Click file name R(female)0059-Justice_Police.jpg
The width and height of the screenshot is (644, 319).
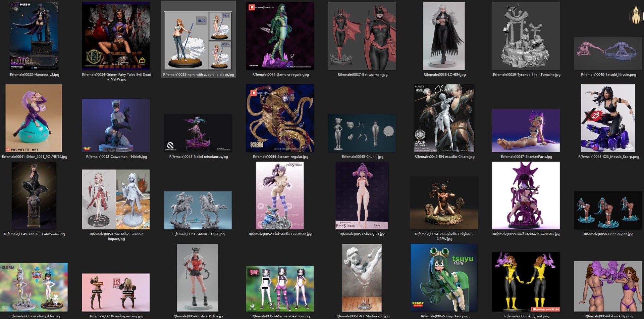tap(199, 316)
